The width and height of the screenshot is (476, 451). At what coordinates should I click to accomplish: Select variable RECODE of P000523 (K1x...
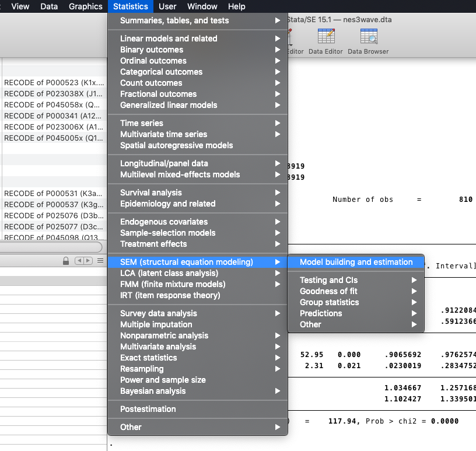pyautogui.click(x=54, y=83)
